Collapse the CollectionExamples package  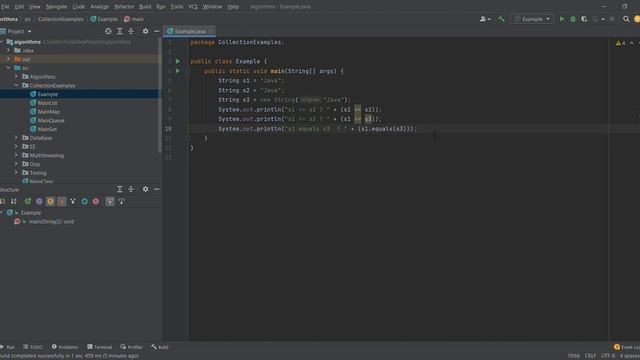coord(16,85)
